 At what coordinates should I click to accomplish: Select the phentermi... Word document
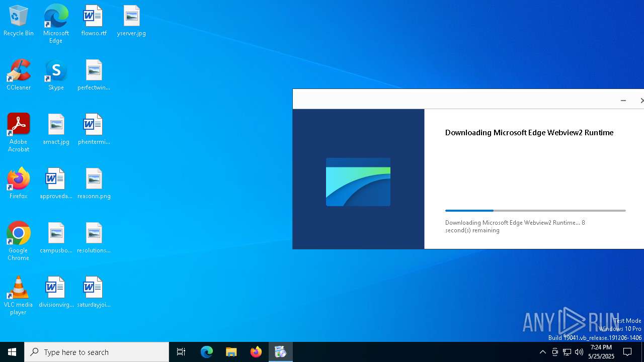pyautogui.click(x=94, y=130)
